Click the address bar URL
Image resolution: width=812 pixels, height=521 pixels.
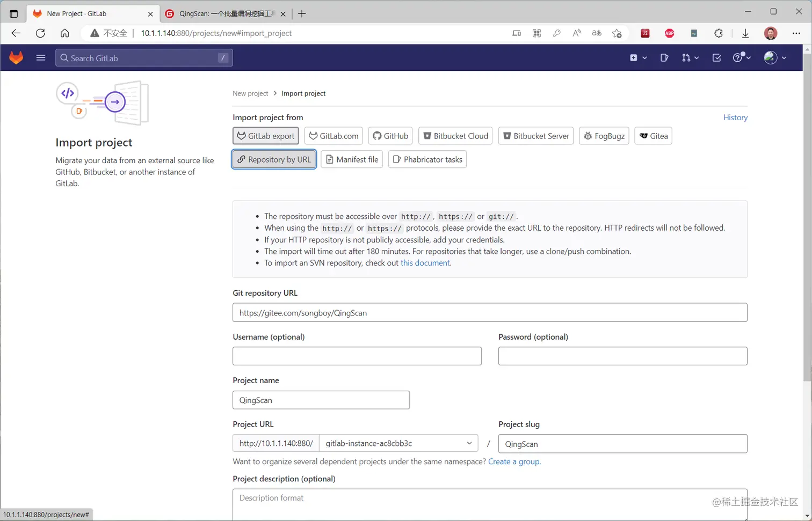tap(216, 33)
